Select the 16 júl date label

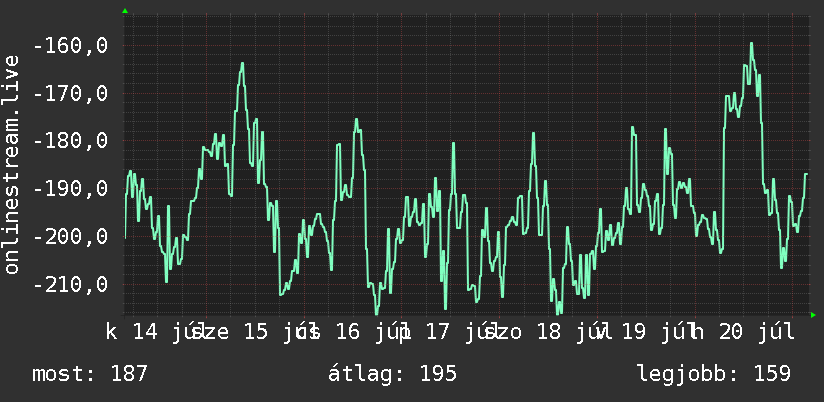coord(370,332)
